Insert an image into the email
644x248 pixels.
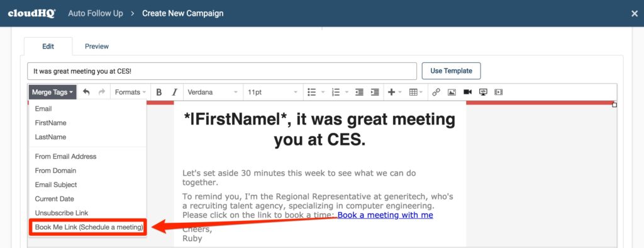[x=452, y=92]
